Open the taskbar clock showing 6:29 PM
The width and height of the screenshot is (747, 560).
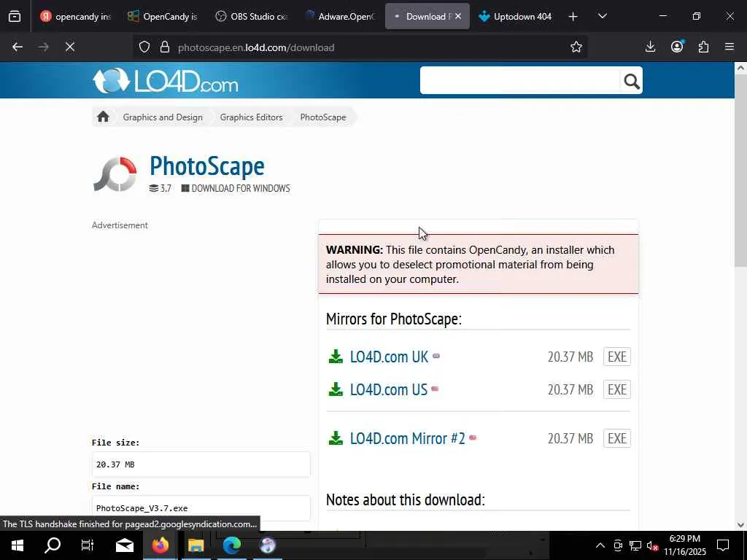pos(684,545)
